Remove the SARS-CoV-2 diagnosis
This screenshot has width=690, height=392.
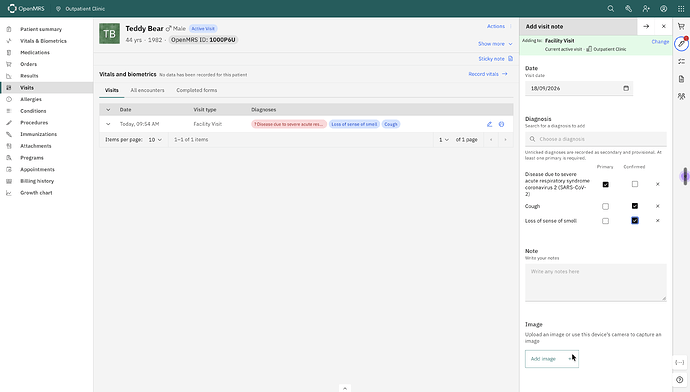point(657,184)
